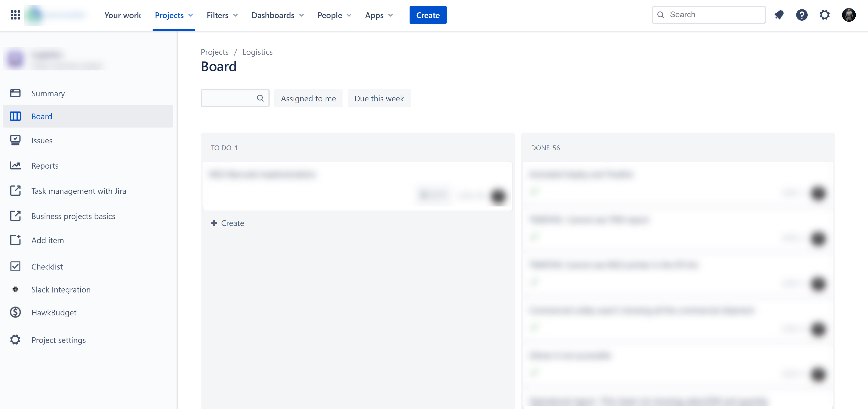Open notifications via the tag icon

coord(779,15)
